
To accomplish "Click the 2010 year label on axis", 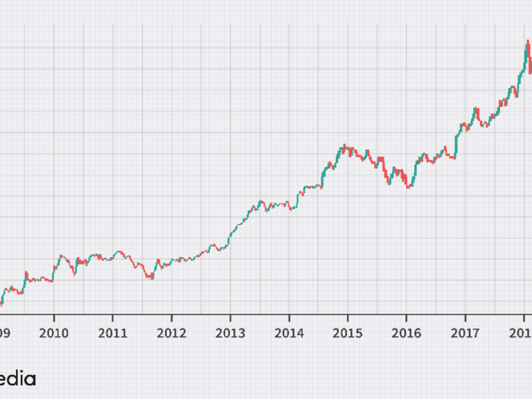I will pyautogui.click(x=54, y=333).
